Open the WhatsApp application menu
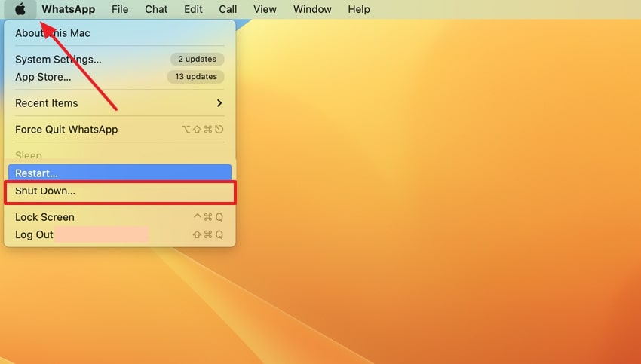This screenshot has height=364, width=641. (69, 9)
